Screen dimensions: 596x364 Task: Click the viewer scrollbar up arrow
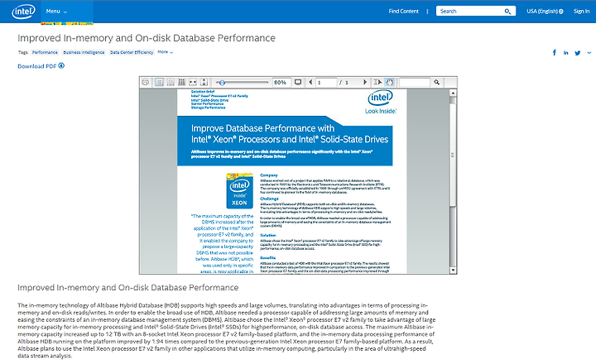pyautogui.click(x=453, y=93)
